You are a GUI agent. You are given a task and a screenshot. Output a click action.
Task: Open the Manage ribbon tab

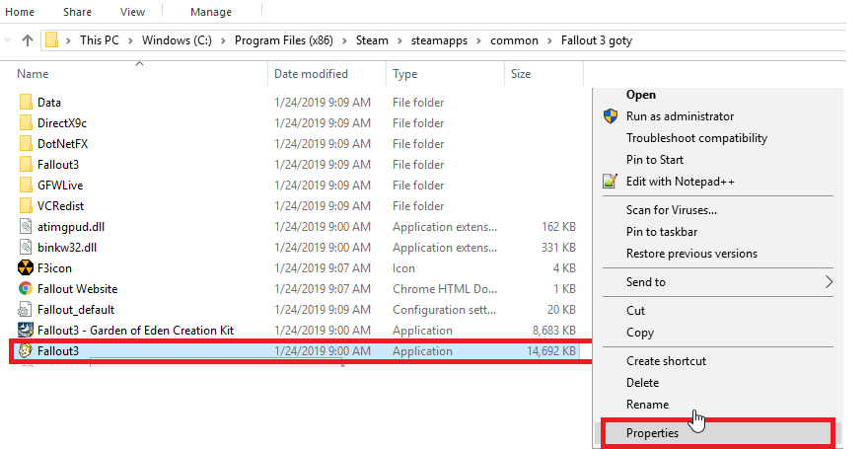point(211,12)
